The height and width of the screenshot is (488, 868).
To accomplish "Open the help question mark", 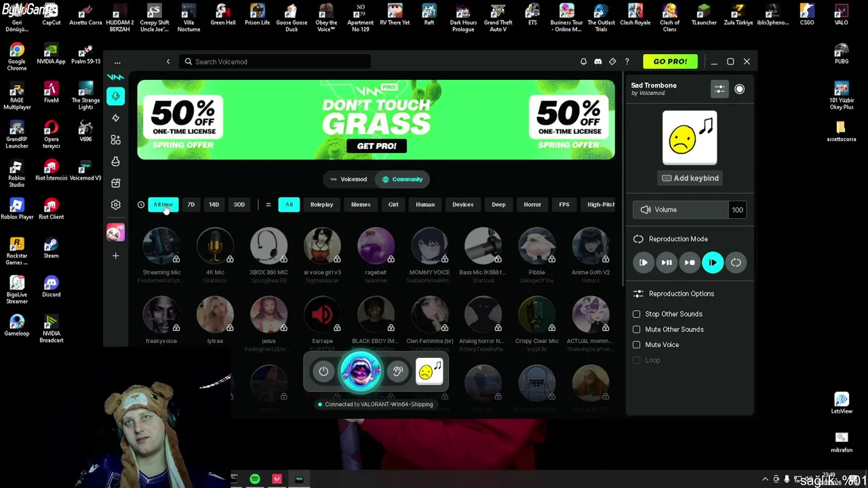I will [x=627, y=62].
